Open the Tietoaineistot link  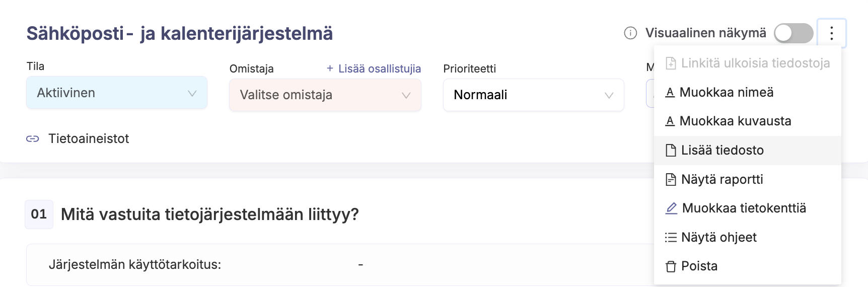[89, 139]
